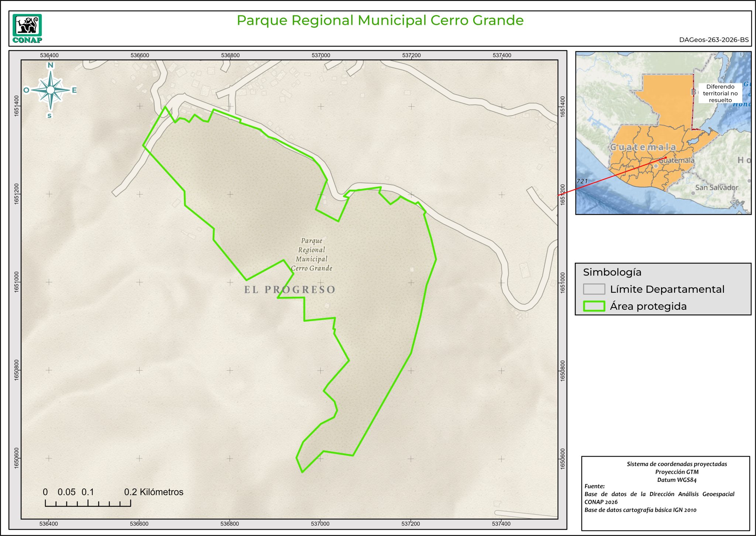This screenshot has width=756, height=536.
Task: Click the scale bar in Kilómetros
Action: click(88, 502)
